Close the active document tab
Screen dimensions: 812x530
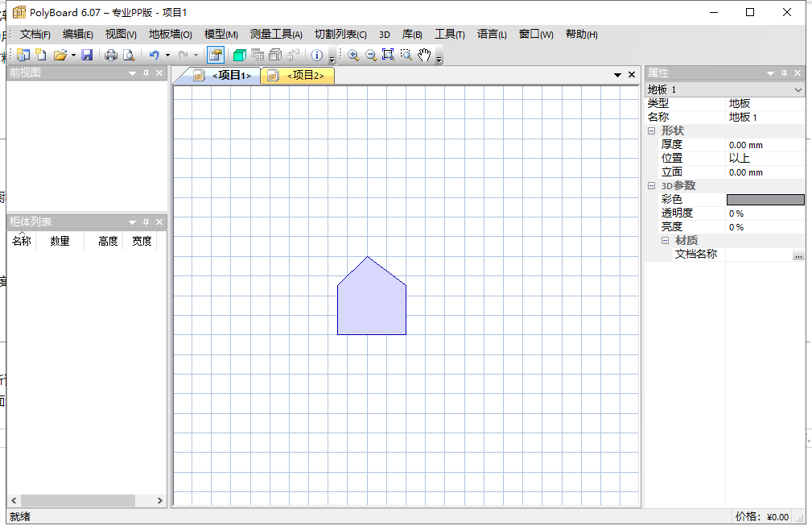[x=632, y=75]
